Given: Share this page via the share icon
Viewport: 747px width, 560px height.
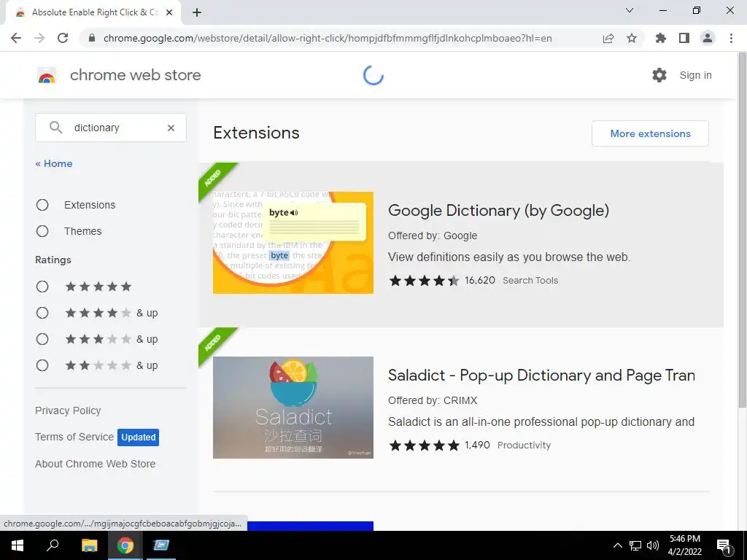Looking at the screenshot, I should click(x=608, y=38).
